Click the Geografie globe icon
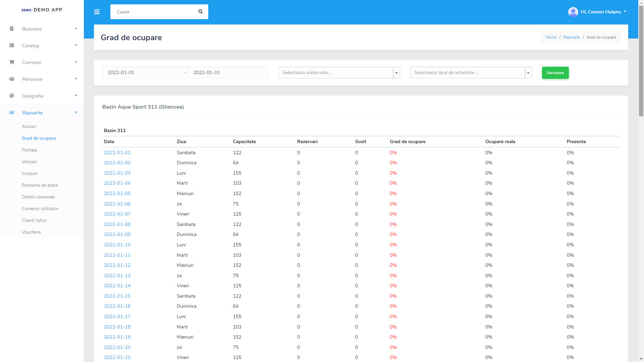The image size is (644, 362). (x=12, y=96)
